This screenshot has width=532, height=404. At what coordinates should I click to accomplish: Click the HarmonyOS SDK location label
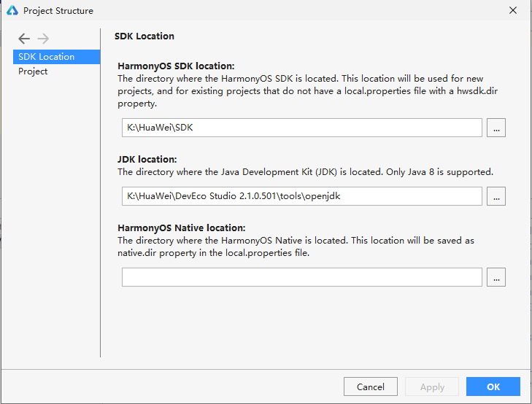pos(176,66)
